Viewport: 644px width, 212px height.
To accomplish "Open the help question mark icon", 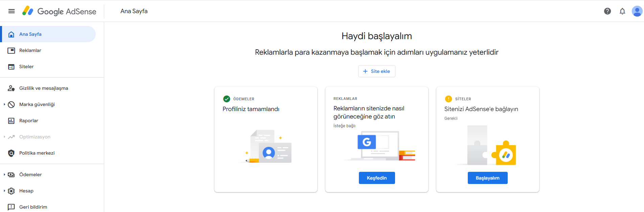I will (607, 11).
